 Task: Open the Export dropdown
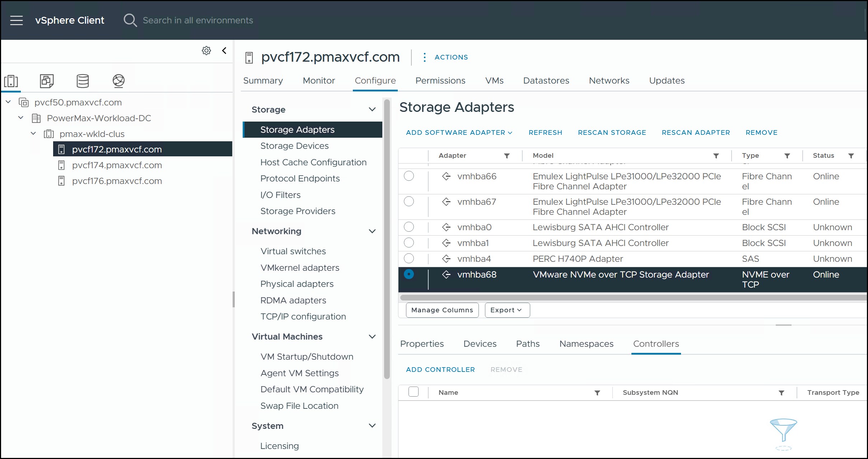click(507, 310)
